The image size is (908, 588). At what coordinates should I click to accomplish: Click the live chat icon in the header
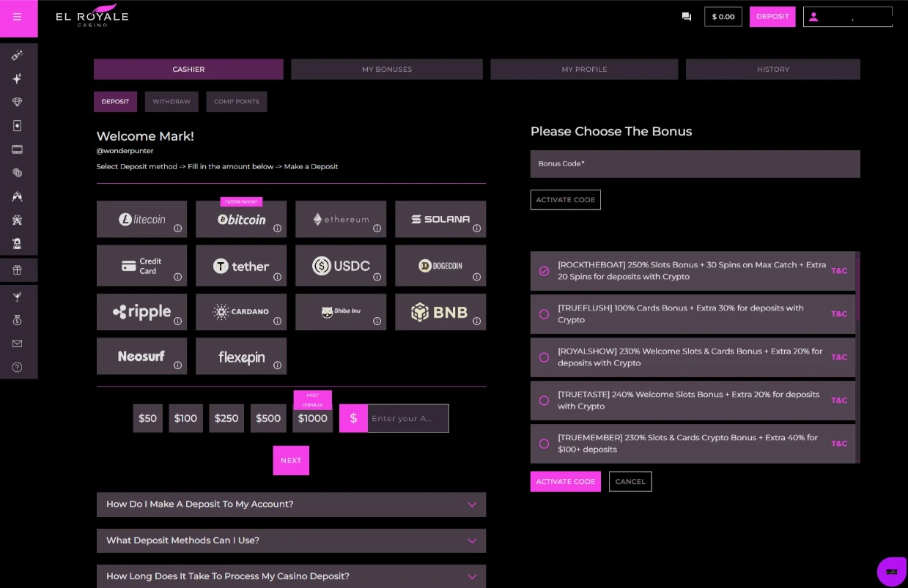[x=687, y=16]
